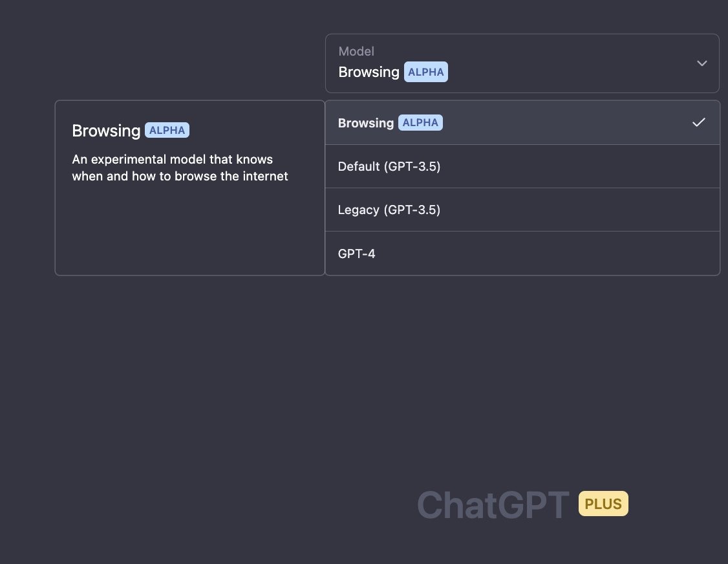The image size is (728, 564).
Task: Click the chevron arrow in the Model selector
Action: coord(702,63)
